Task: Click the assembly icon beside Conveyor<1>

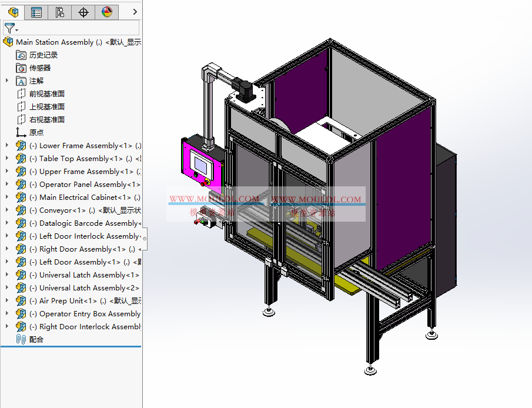Action: point(19,210)
